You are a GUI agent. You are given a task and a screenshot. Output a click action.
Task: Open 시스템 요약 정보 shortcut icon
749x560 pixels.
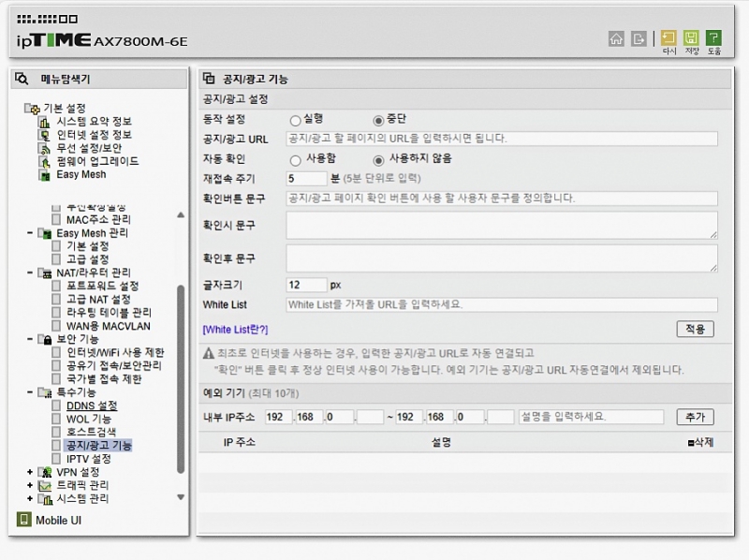pyautogui.click(x=43, y=122)
